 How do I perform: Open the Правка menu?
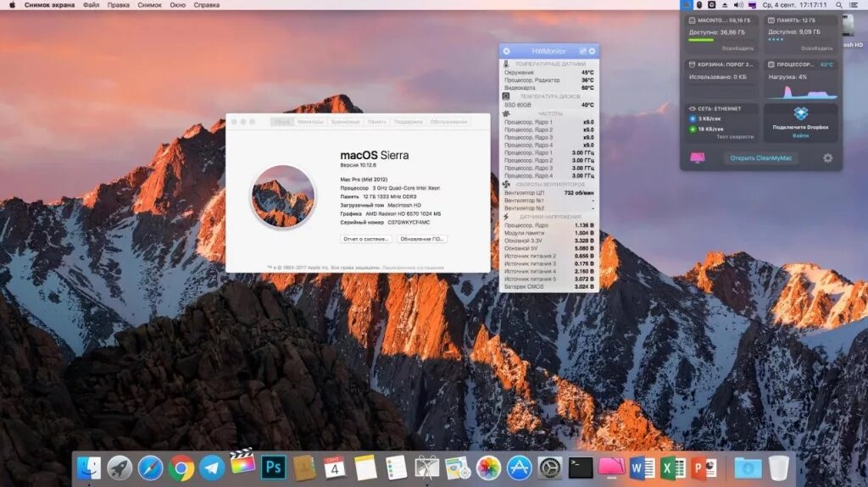point(118,5)
